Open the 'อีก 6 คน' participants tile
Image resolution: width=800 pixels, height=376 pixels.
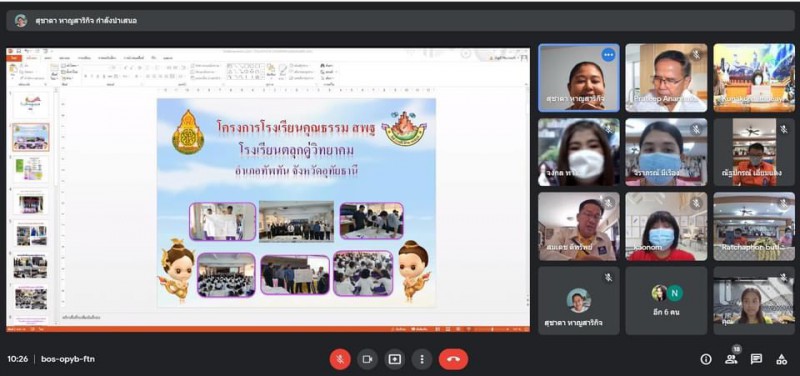point(666,300)
